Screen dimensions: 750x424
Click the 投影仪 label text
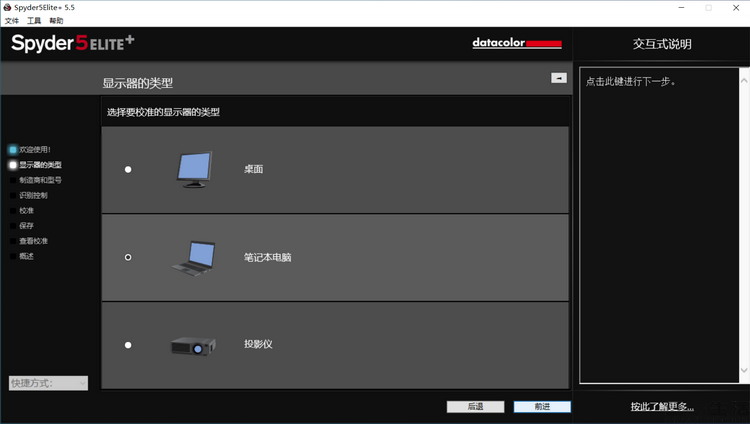coord(258,344)
